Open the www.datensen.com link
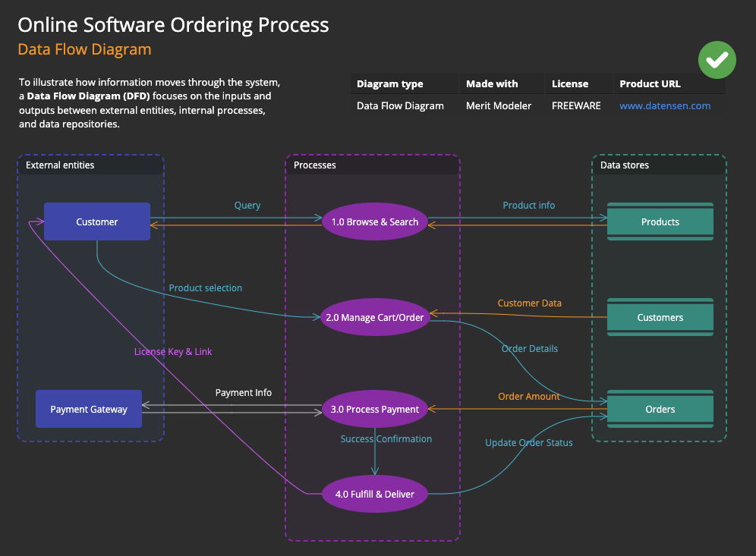 (x=665, y=105)
